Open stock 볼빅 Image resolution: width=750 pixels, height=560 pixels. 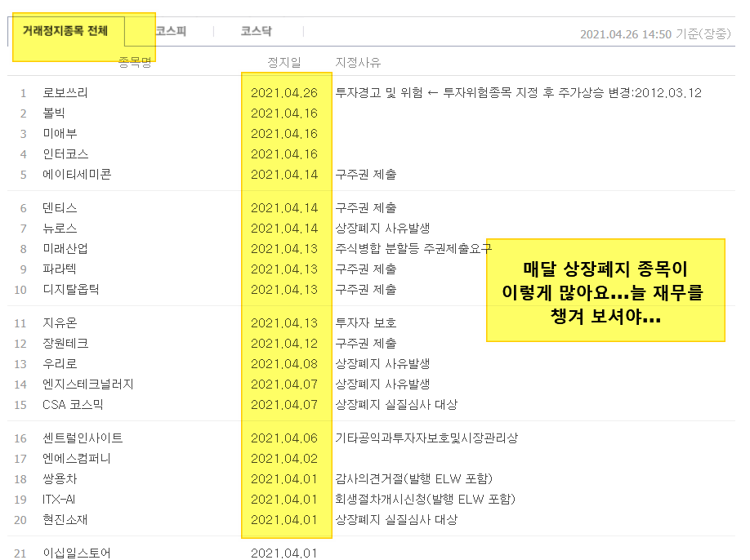(x=54, y=113)
